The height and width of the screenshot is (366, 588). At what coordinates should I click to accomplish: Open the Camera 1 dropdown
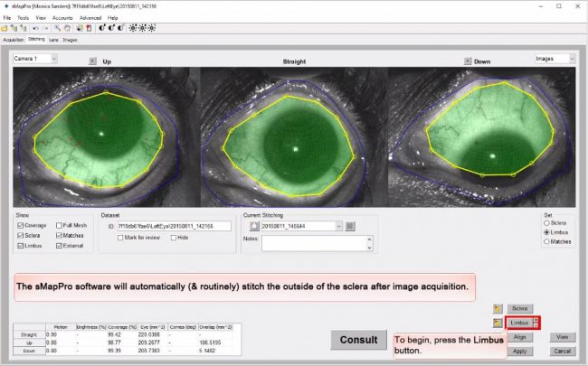pos(35,59)
